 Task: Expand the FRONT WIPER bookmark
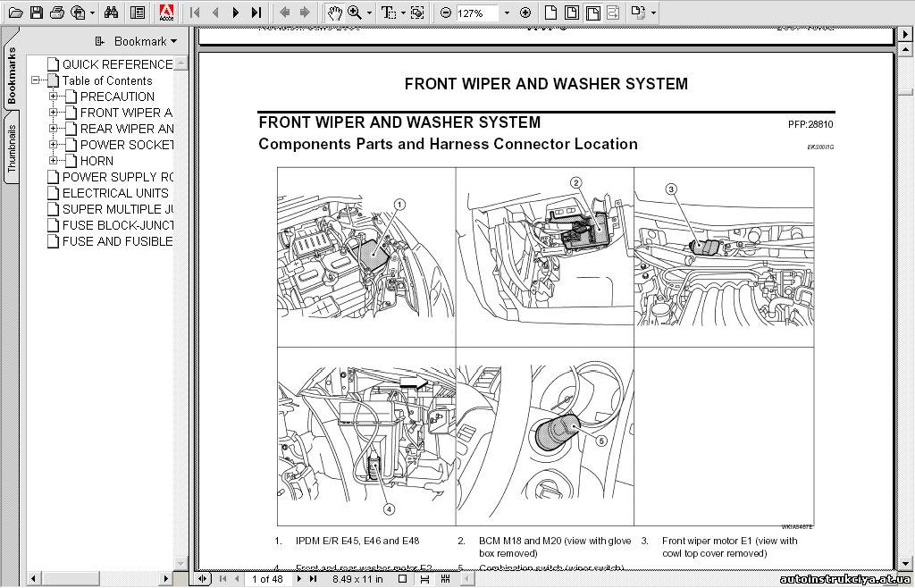pyautogui.click(x=54, y=112)
